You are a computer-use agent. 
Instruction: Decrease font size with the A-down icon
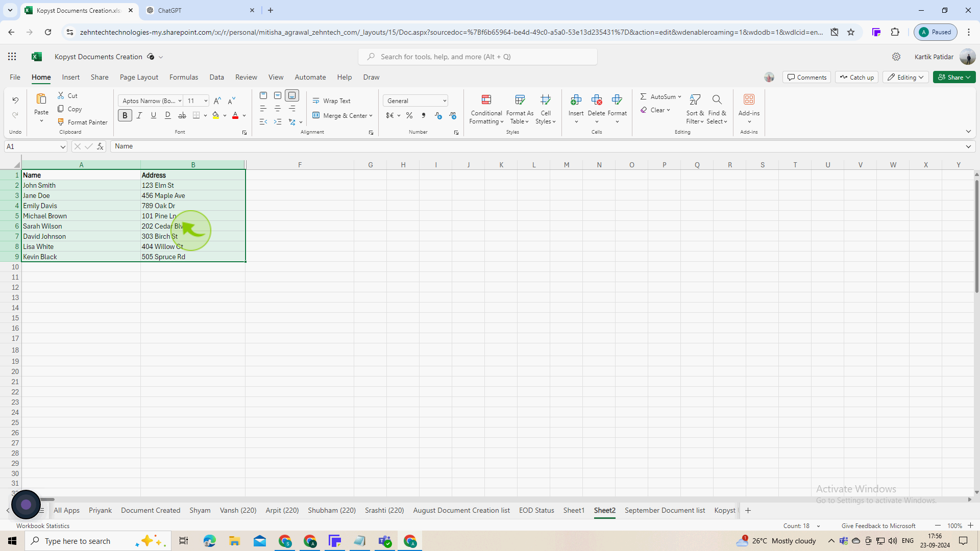[231, 101]
